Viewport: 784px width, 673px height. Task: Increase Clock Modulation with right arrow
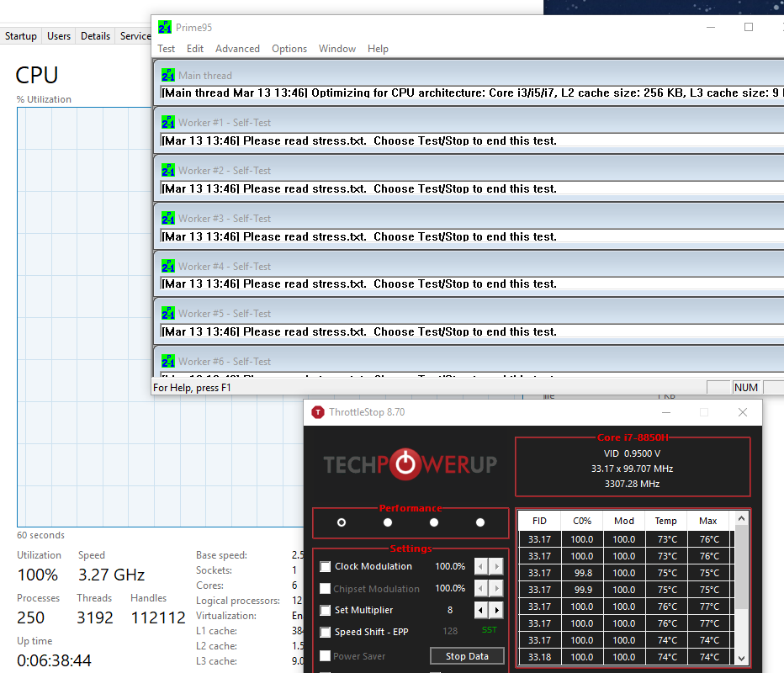point(496,566)
